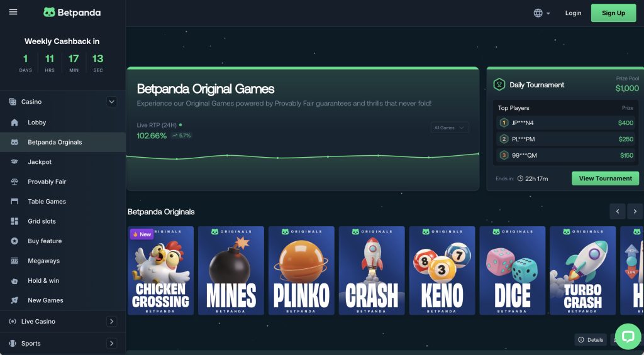Open the Turbo Crash game card
The width and height of the screenshot is (644, 355).
(583, 270)
